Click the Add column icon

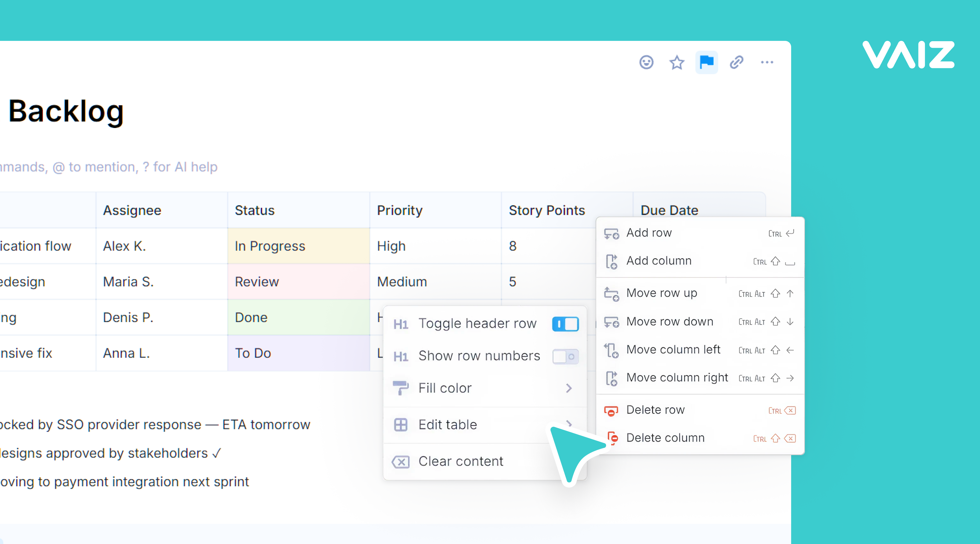(611, 262)
